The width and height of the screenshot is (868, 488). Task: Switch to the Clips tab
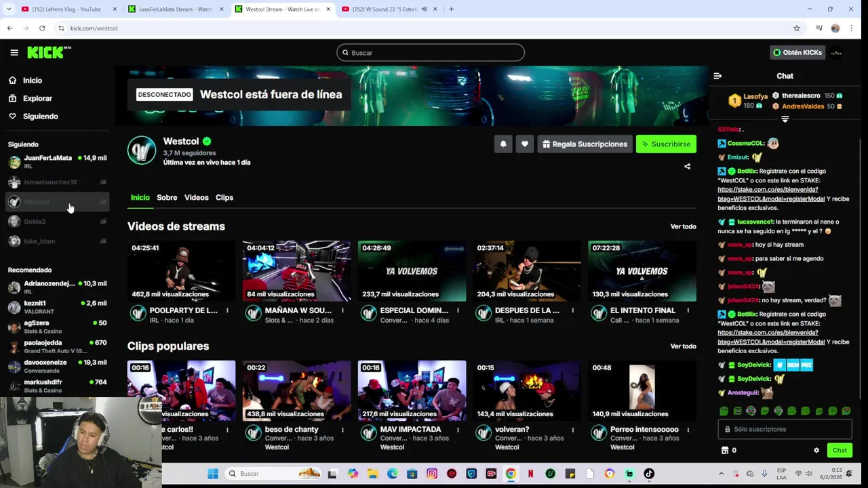[224, 198]
